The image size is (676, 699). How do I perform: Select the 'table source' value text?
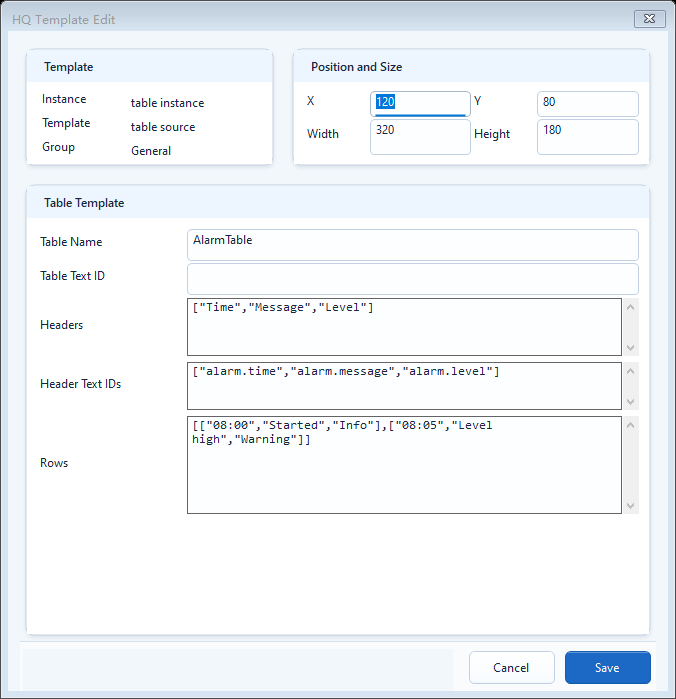[163, 127]
